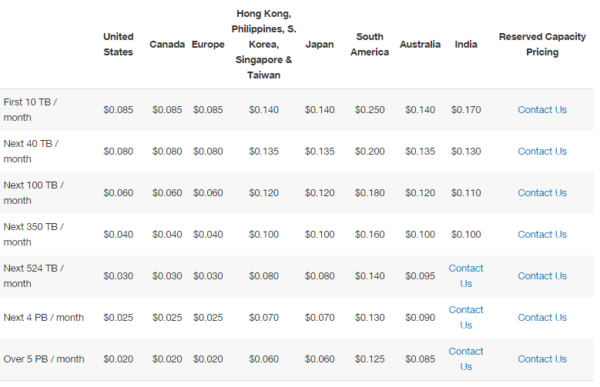Open reserved capacity Contact Us for Next 524 TB
This screenshot has width=600, height=387.
542,276
